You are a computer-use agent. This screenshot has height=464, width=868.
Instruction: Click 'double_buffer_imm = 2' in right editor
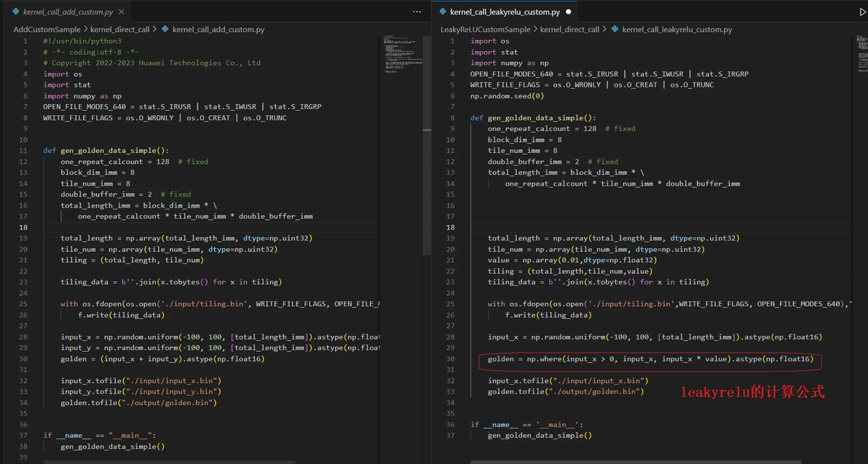coord(533,162)
